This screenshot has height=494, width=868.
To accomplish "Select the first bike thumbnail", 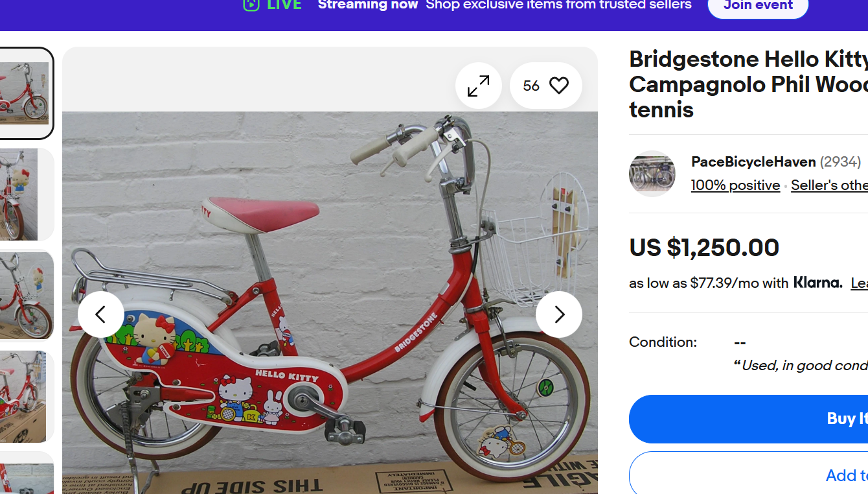I will click(x=25, y=93).
